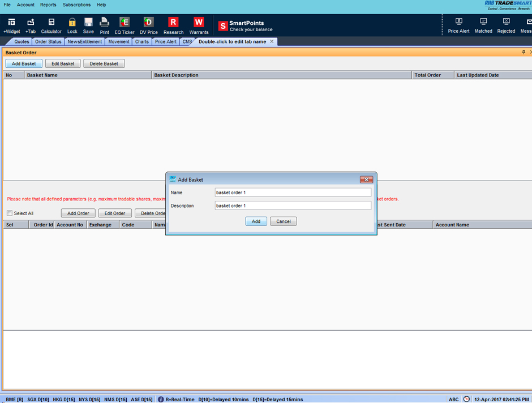
Task: Click the Add Order button
Action: (78, 213)
